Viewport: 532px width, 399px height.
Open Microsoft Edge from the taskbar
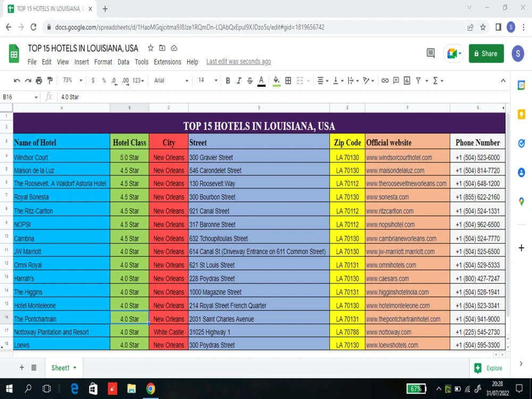[74, 388]
